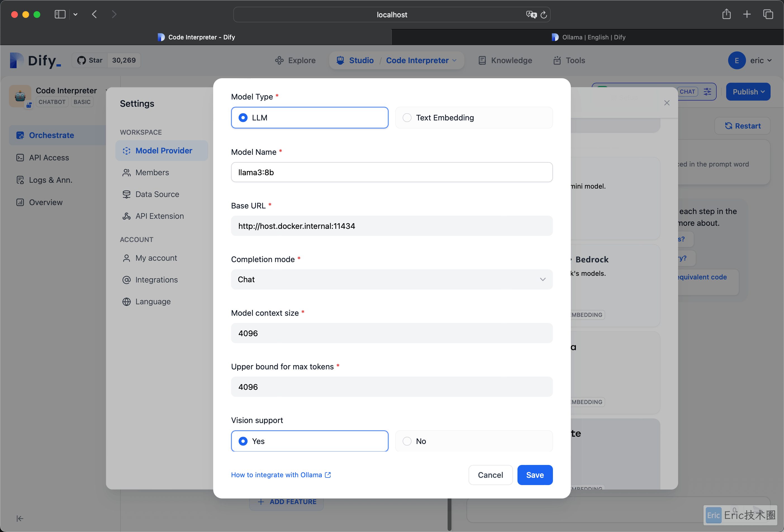Viewport: 784px width, 532px height.
Task: Show Safari tab overview
Action: click(768, 14)
